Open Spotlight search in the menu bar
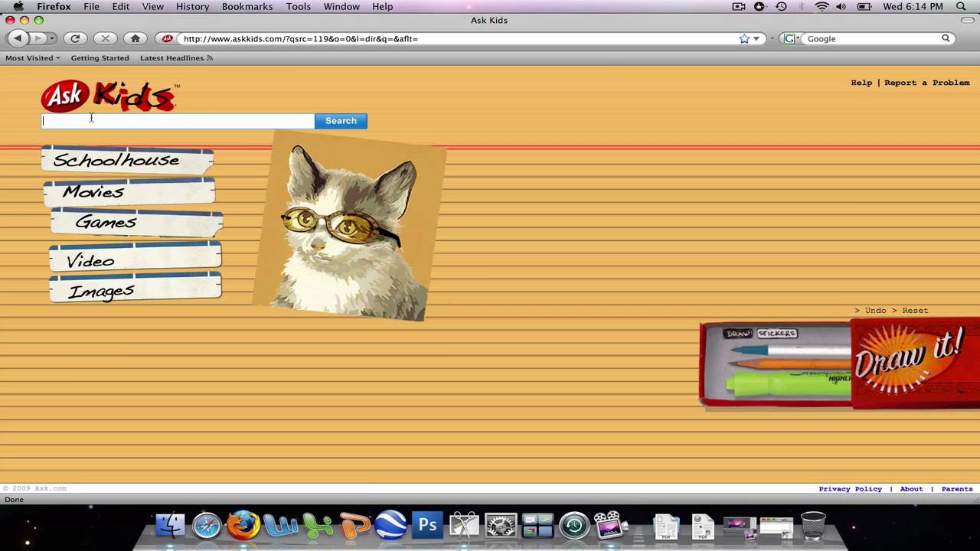The height and width of the screenshot is (551, 980). pyautogui.click(x=961, y=7)
